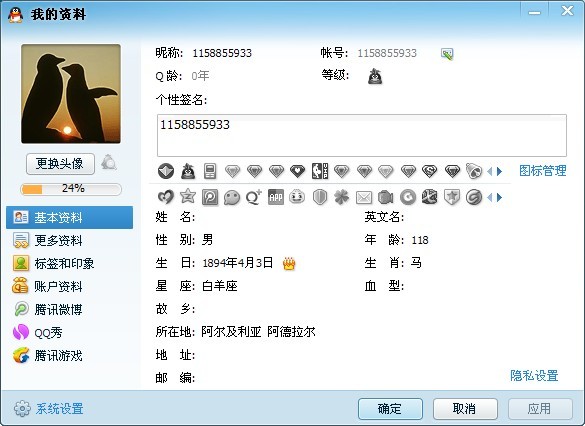The image size is (585, 426).
Task: Open the QQ秀 tab
Action: point(69,332)
